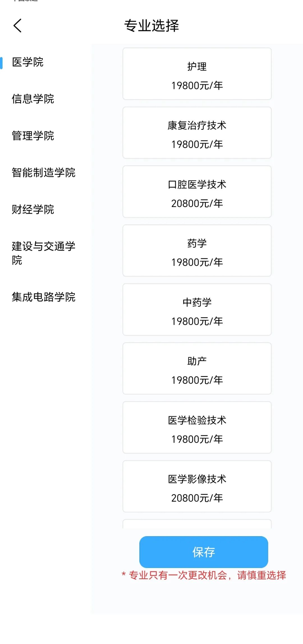The image size is (303, 644).
Task: Switch to 信息学院 in sidebar
Action: click(33, 99)
